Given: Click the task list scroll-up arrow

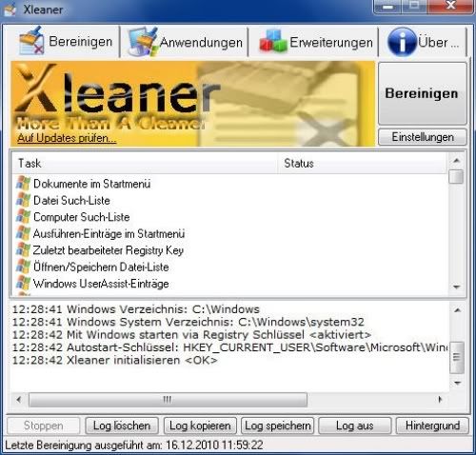Looking at the screenshot, I should point(456,161).
